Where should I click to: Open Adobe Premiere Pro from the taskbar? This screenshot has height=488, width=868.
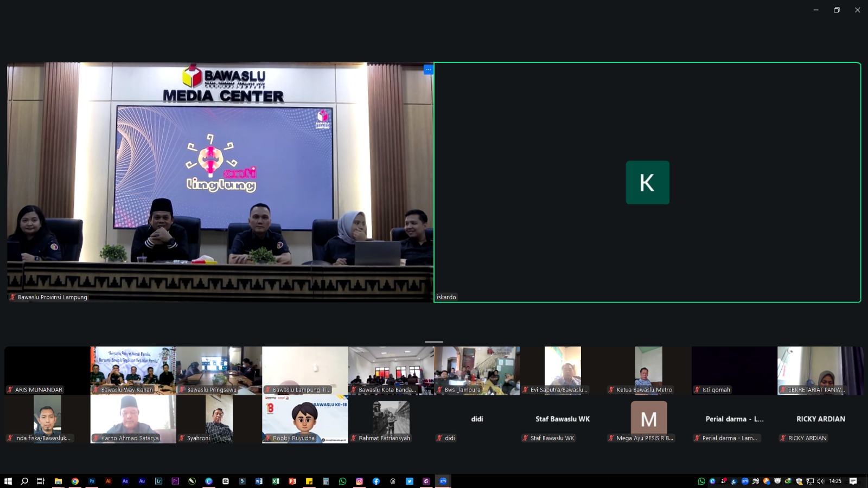175,481
